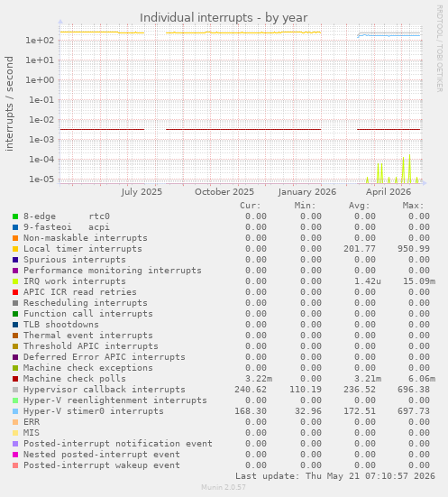Click the IRQ work average value 1.42u
Screen dimensions: 448x497
[x=368, y=281]
